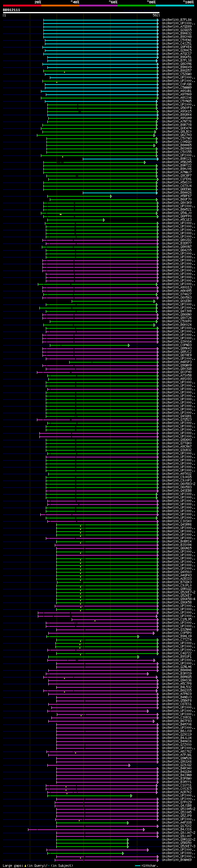Select hit label UniRef100_B3DM77
The height and width of the screenshot is (868, 197).
point(176,243)
